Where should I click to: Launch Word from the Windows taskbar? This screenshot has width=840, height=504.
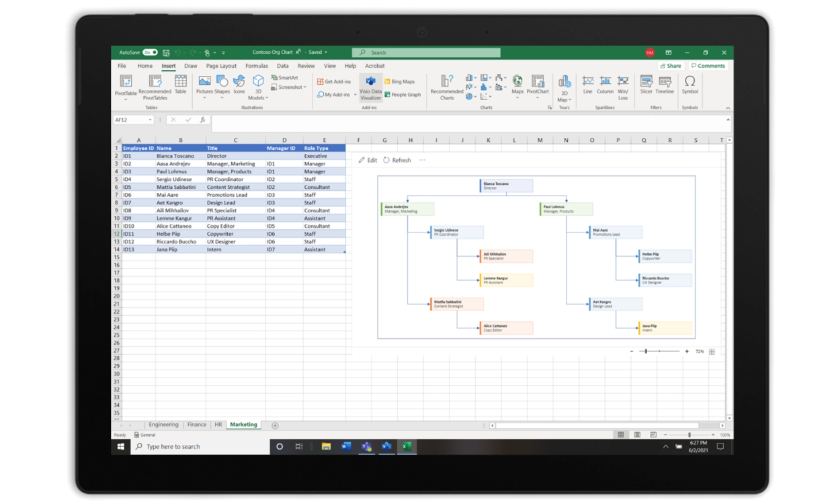tap(347, 446)
